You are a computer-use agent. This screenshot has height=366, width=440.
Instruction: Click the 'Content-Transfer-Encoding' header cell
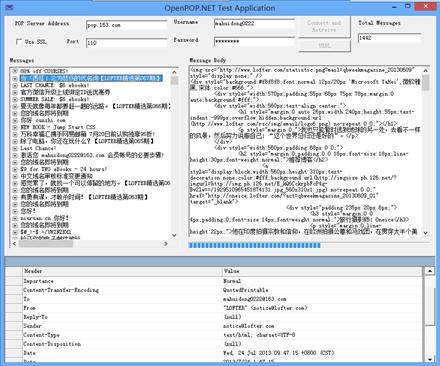pyautogui.click(x=123, y=290)
